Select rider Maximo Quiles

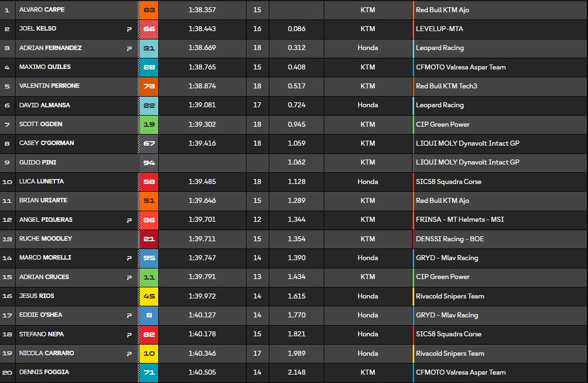(44, 67)
